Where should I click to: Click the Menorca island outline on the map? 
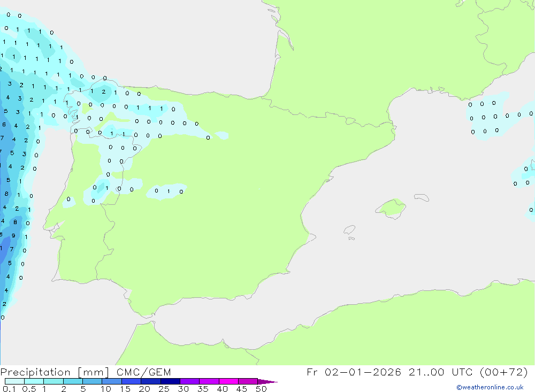pos(422,197)
